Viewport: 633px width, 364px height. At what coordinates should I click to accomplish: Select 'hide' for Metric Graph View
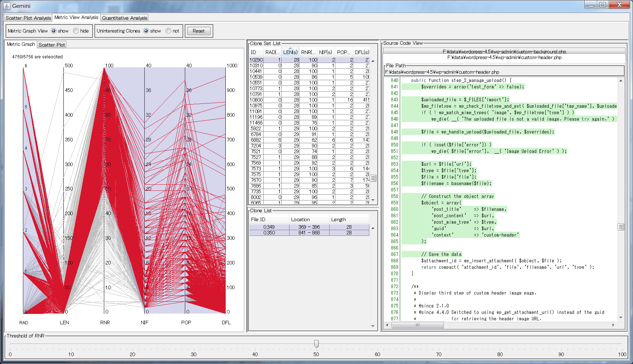pos(76,31)
